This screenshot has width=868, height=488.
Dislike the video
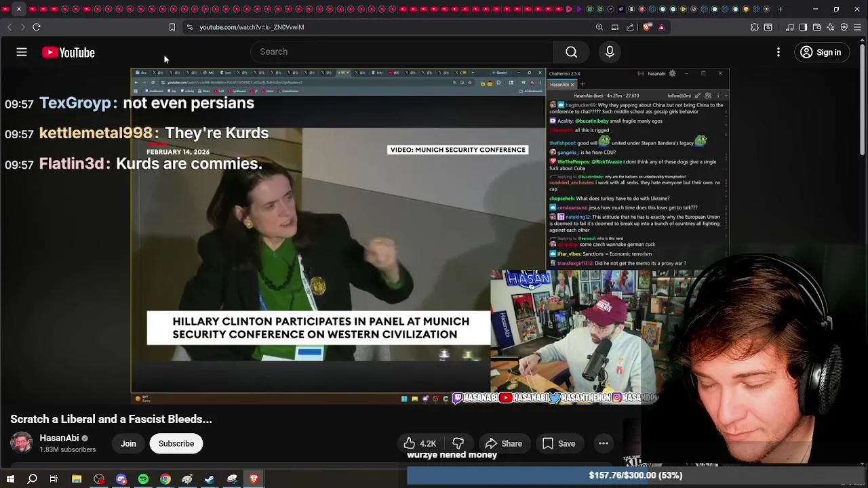click(x=458, y=444)
